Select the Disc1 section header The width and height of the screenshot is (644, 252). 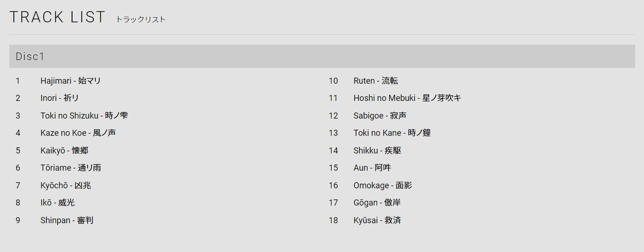click(x=30, y=56)
